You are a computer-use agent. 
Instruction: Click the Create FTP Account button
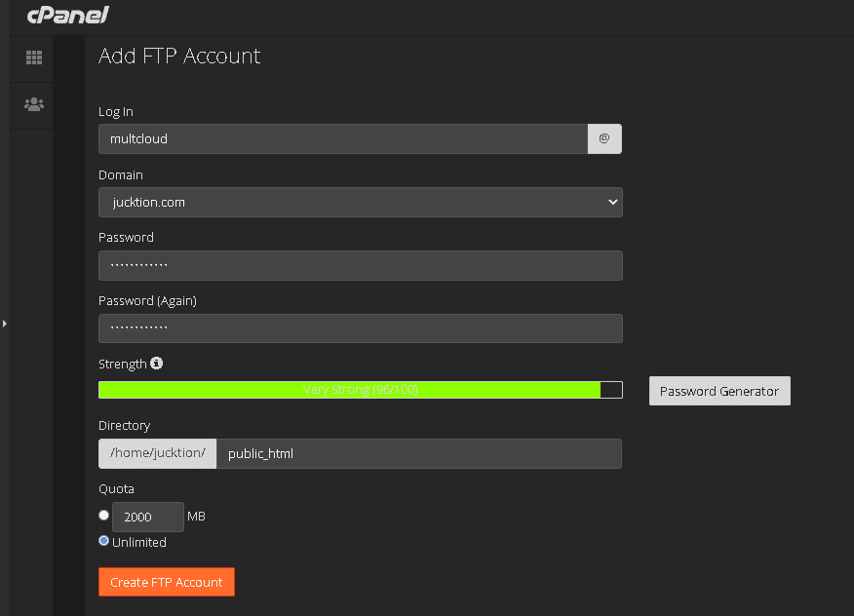click(x=167, y=582)
